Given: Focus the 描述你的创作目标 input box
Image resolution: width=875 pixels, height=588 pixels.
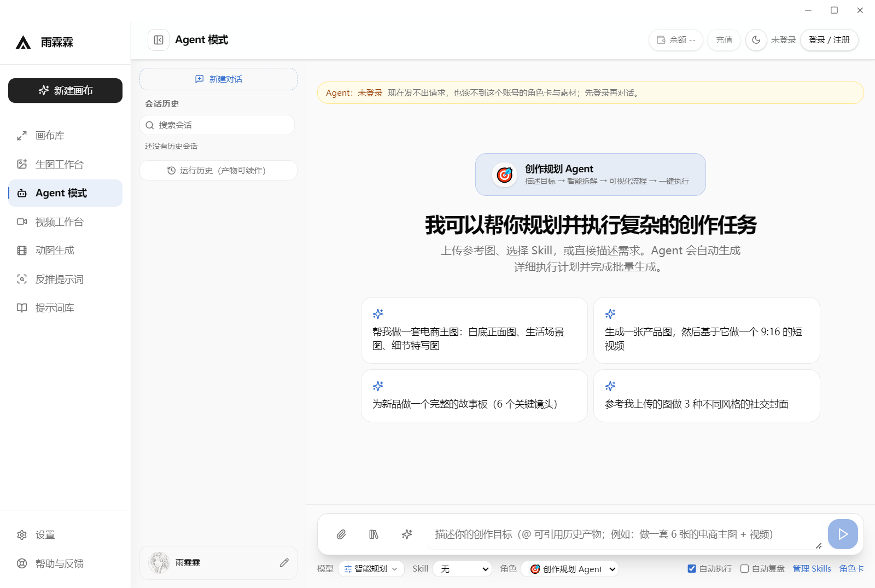Looking at the screenshot, I should 625,534.
